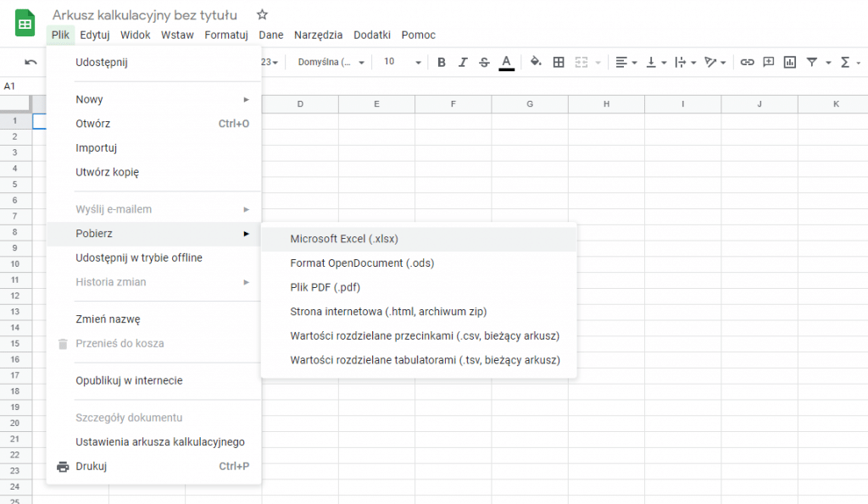Choose Opublikuj w internecie
This screenshot has width=868, height=504.
pos(154,380)
